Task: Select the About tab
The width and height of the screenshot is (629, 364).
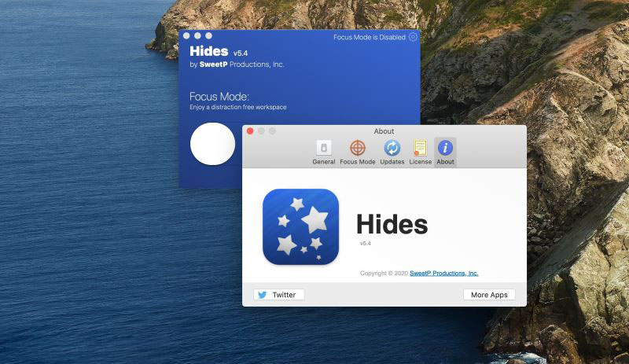Action: point(445,153)
